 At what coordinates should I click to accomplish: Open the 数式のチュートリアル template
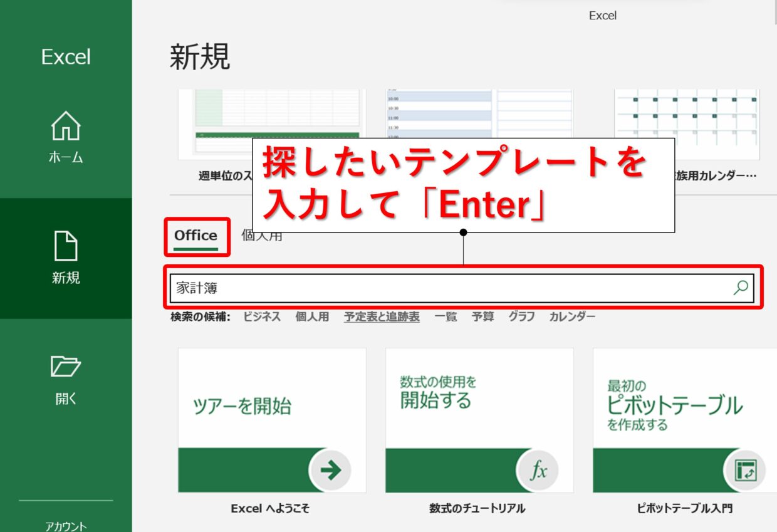coord(479,420)
